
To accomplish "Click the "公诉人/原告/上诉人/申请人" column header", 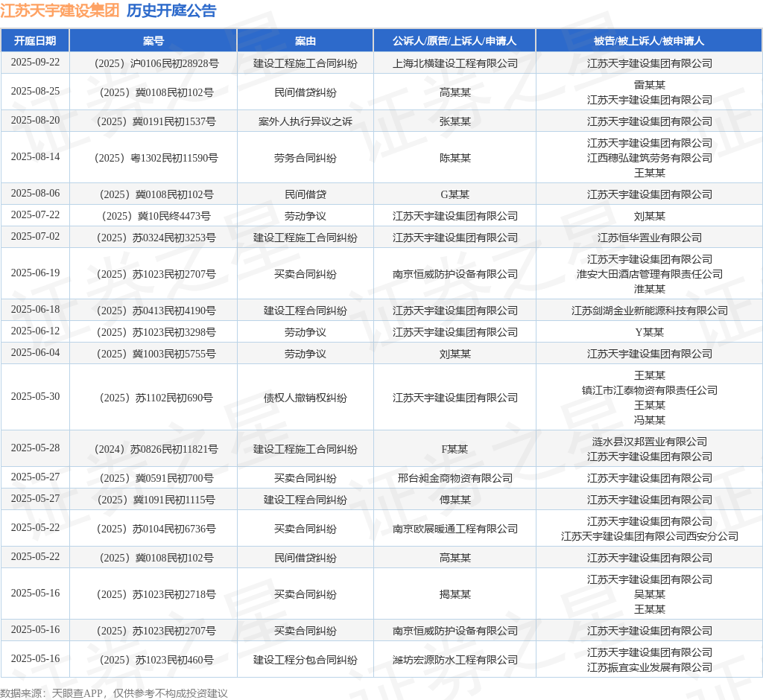I will (x=455, y=41).
